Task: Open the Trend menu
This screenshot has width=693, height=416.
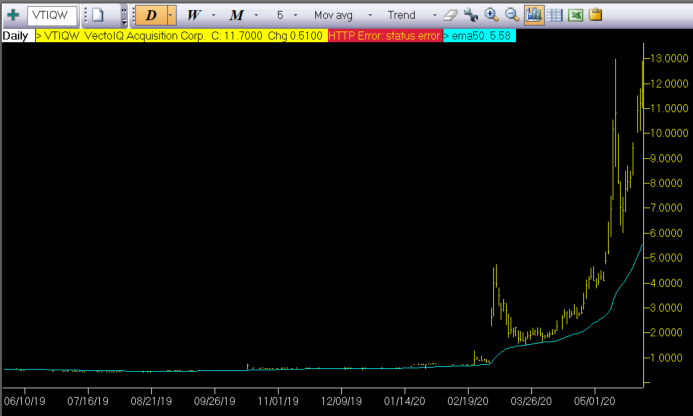Action: [x=401, y=15]
